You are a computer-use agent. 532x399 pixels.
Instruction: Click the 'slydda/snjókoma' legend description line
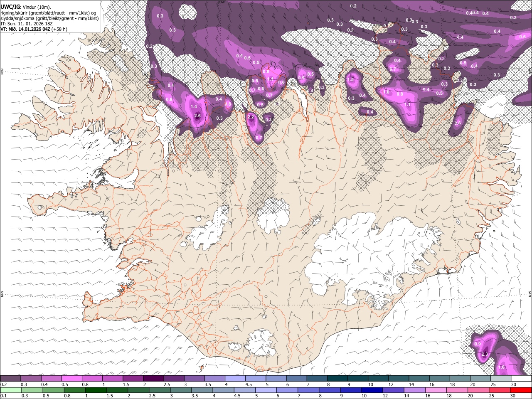pos(49,18)
